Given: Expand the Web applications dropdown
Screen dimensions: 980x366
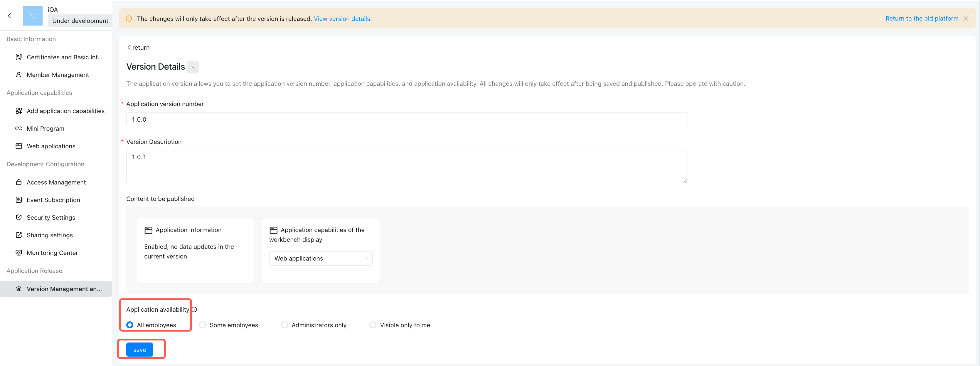Looking at the screenshot, I should tap(321, 258).
